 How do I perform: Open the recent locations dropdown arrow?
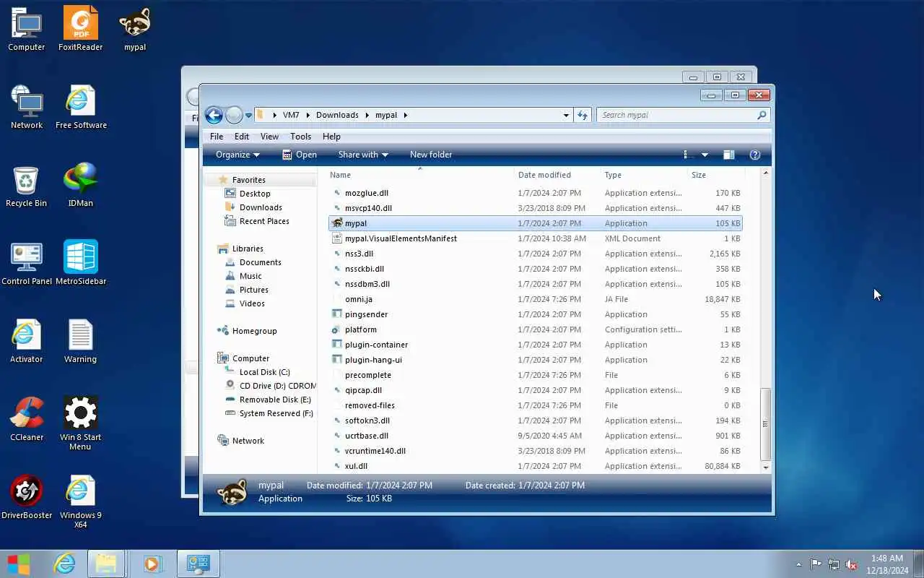[249, 115]
